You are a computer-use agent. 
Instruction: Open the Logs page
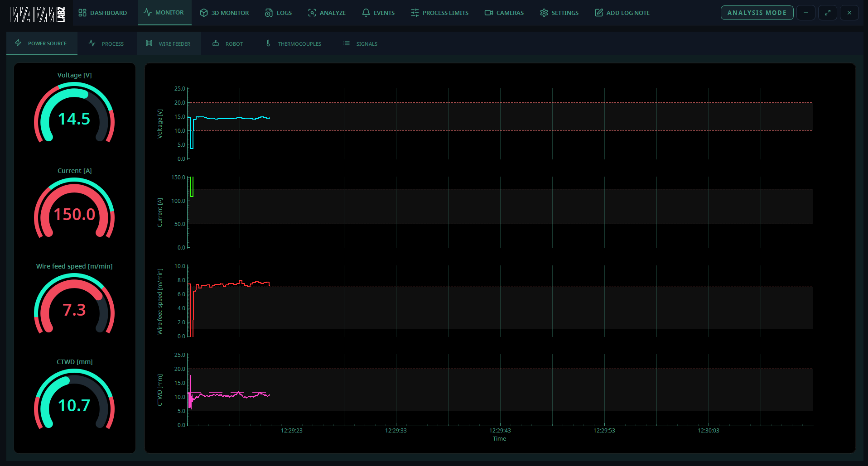pyautogui.click(x=278, y=13)
